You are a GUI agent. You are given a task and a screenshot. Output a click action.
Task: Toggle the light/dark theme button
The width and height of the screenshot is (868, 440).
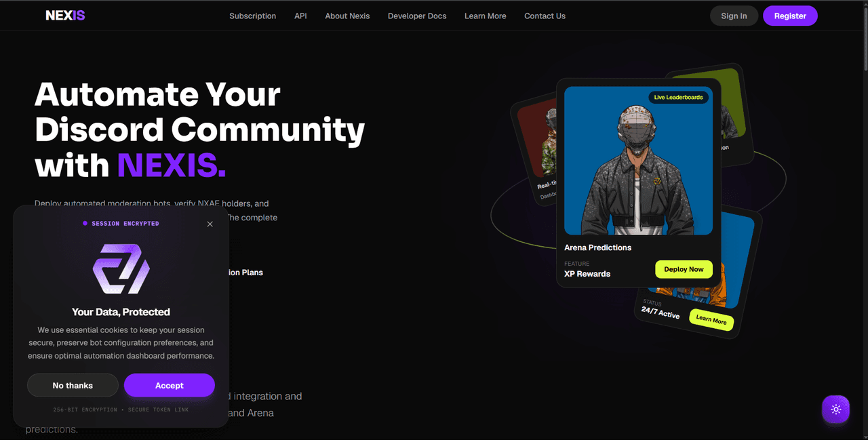pos(835,409)
